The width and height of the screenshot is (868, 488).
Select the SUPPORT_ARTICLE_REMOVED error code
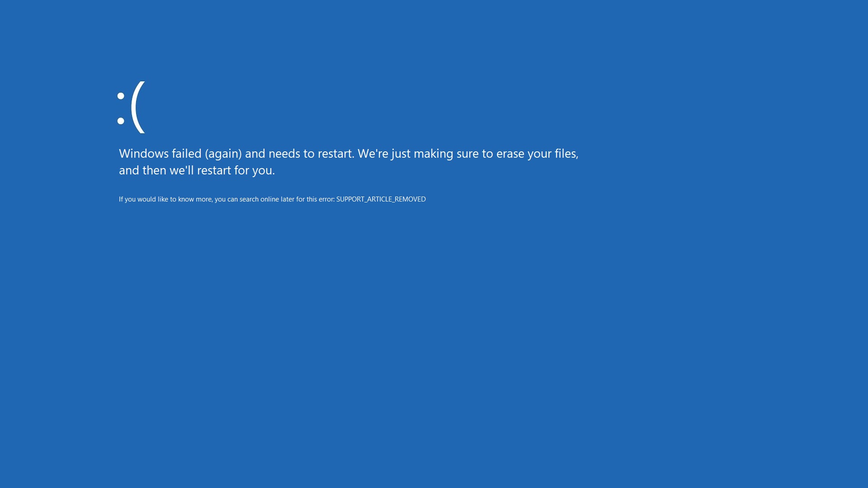point(381,199)
